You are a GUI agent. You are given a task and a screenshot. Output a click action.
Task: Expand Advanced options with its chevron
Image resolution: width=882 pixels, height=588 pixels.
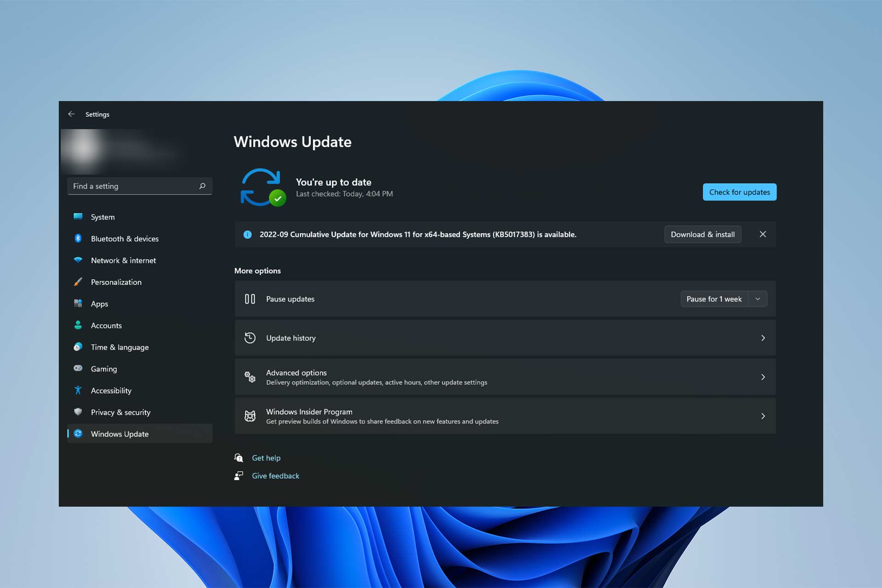(x=763, y=377)
